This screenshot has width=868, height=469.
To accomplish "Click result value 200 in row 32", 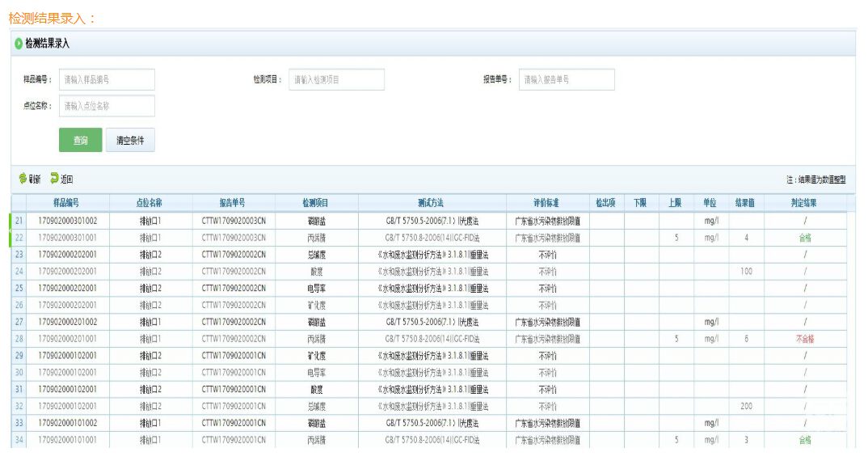I will click(746, 407).
